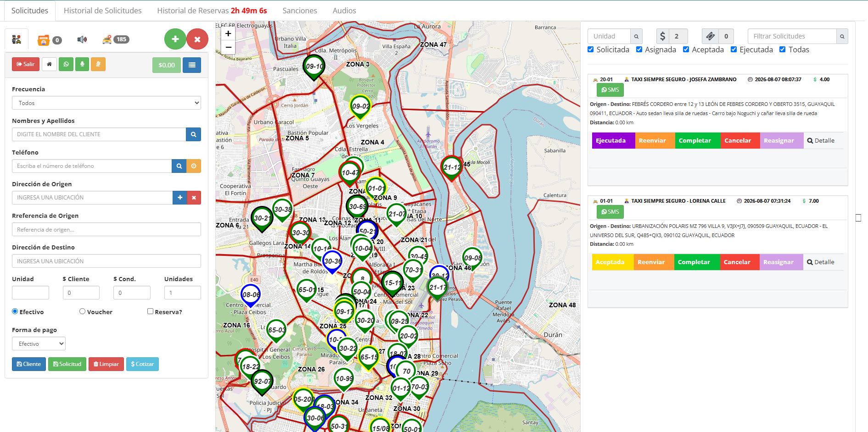This screenshot has height=432, width=868.
Task: Add origin address with blue plus
Action: coord(180,198)
